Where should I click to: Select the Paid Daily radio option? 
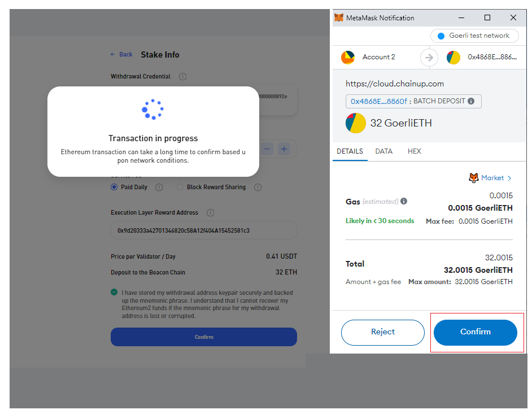tap(114, 187)
